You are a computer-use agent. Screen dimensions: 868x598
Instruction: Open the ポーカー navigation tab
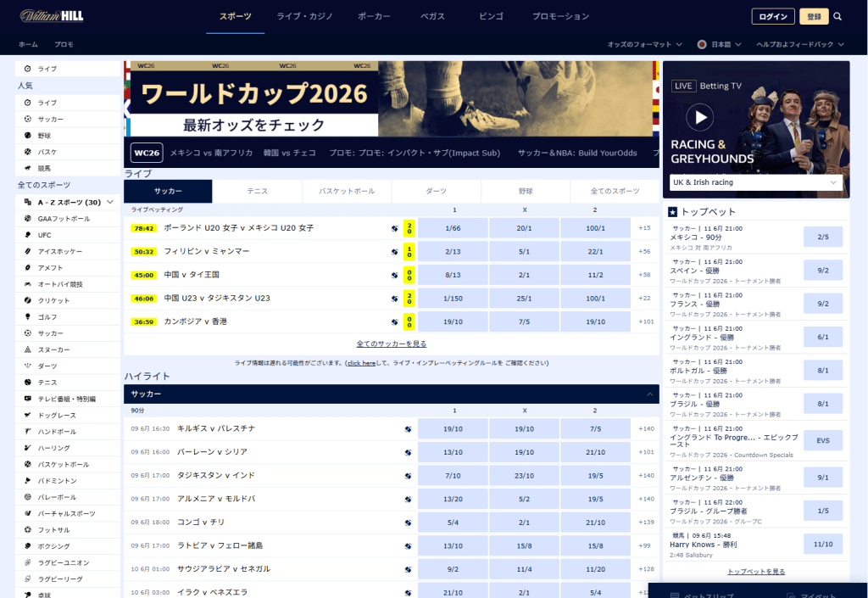pyautogui.click(x=374, y=17)
